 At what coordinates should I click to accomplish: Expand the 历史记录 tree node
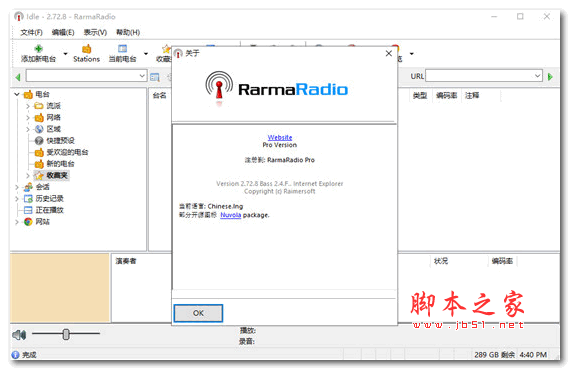coord(17,199)
